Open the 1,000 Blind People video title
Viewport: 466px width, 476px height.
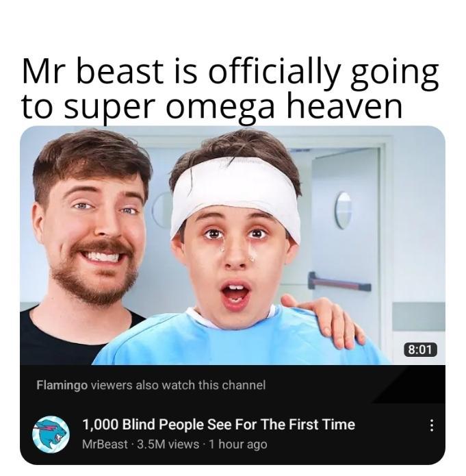tap(218, 424)
